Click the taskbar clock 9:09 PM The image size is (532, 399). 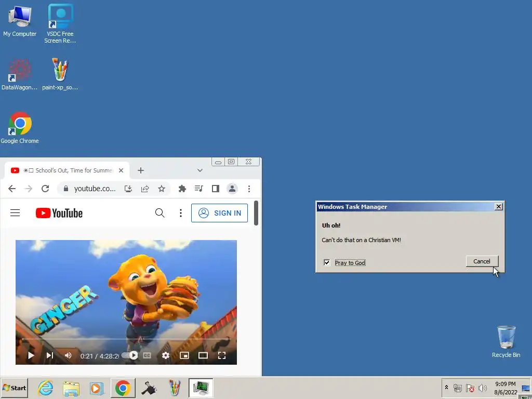point(505,384)
